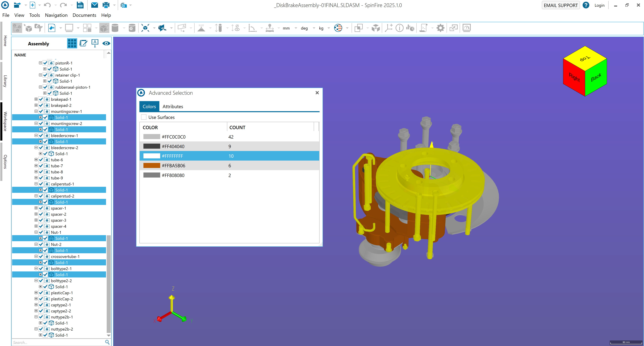The width and height of the screenshot is (644, 346).
Task: Click the add coordinate system icon
Action: pyautogui.click(x=389, y=28)
